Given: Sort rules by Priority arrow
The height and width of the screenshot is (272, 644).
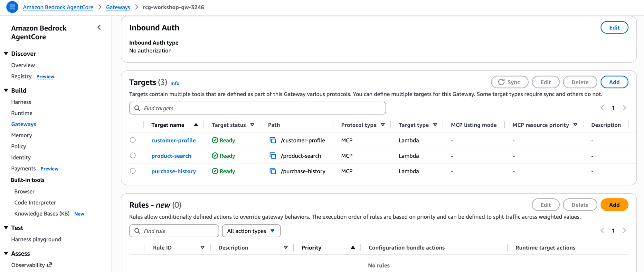Looking at the screenshot, I should tap(353, 248).
